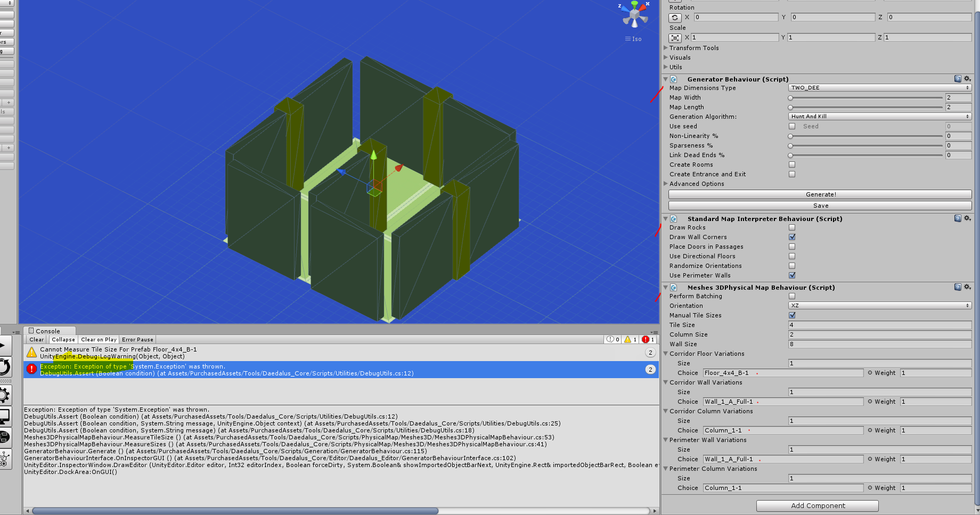Image resolution: width=980 pixels, height=515 pixels.
Task: Enable the Use seed checkbox
Action: pyautogui.click(x=792, y=126)
